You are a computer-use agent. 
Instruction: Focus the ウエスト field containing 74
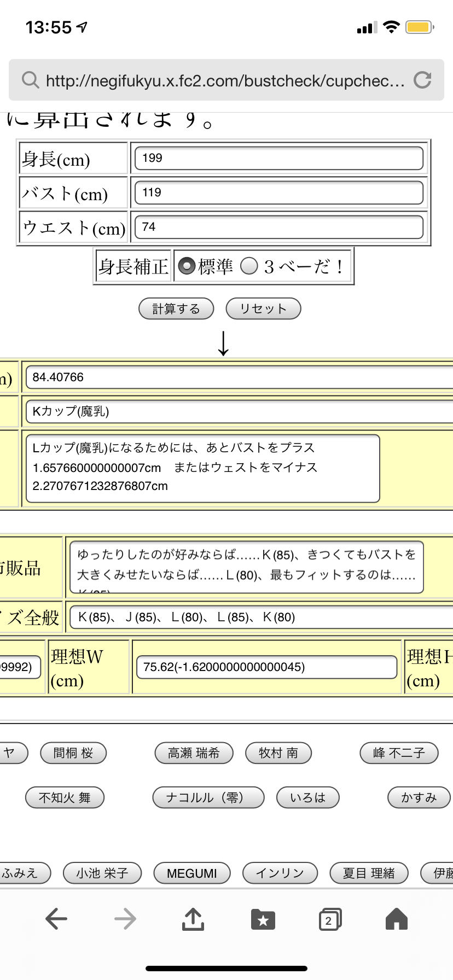278,227
